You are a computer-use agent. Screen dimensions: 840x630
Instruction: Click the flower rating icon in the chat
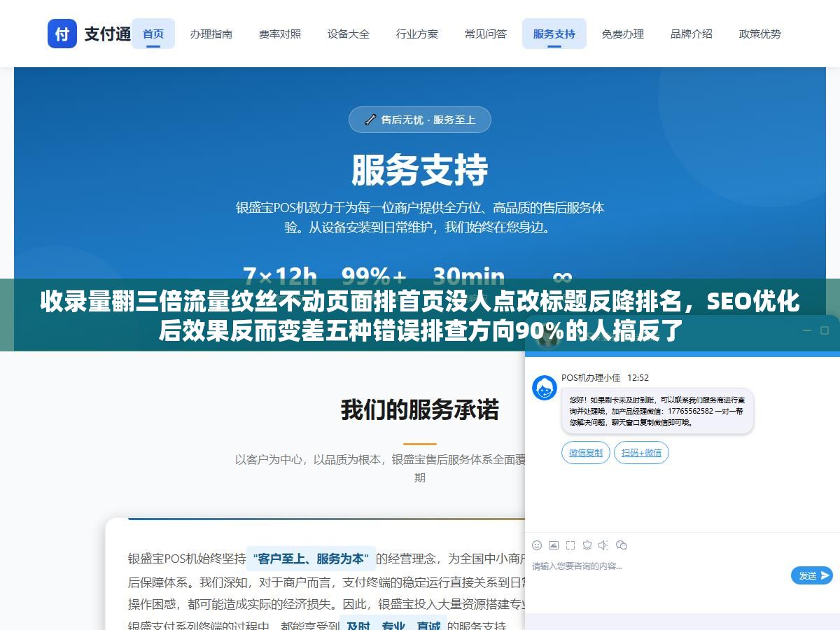coord(587,545)
